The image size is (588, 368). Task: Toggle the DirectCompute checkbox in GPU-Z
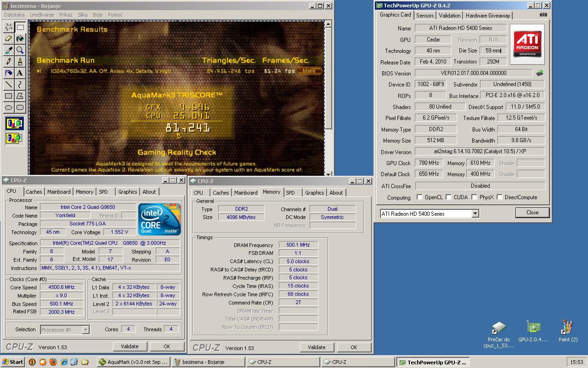click(x=499, y=197)
